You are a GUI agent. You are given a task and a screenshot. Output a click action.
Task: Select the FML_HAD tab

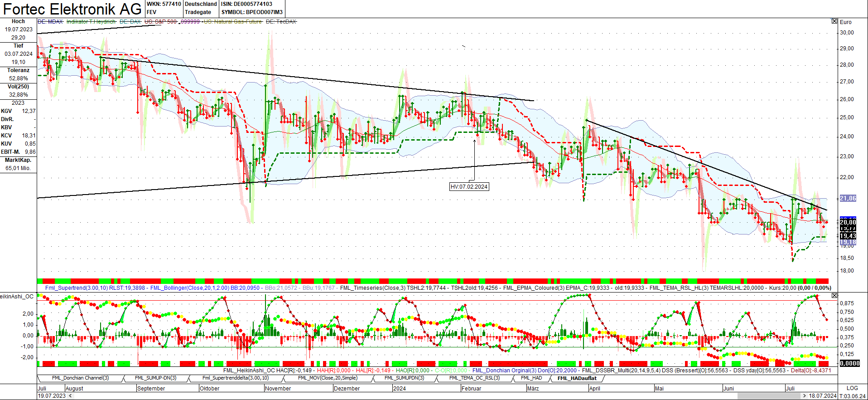coord(531,378)
